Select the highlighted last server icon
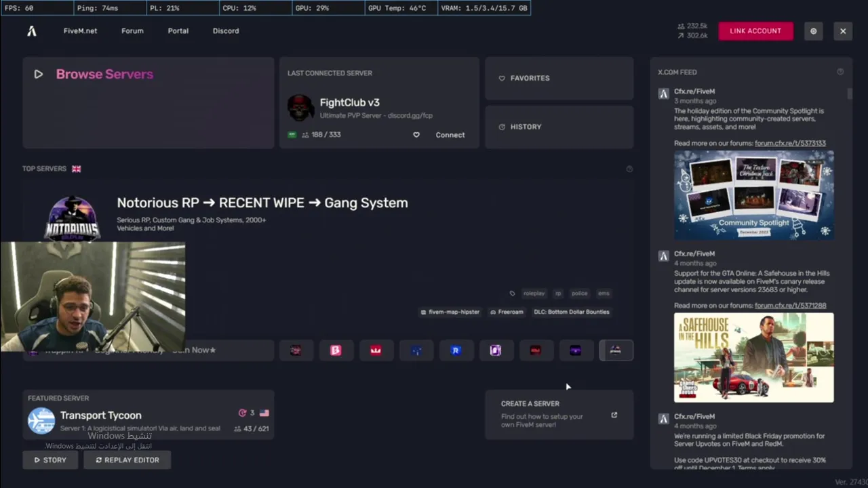This screenshot has height=488, width=868. point(616,350)
